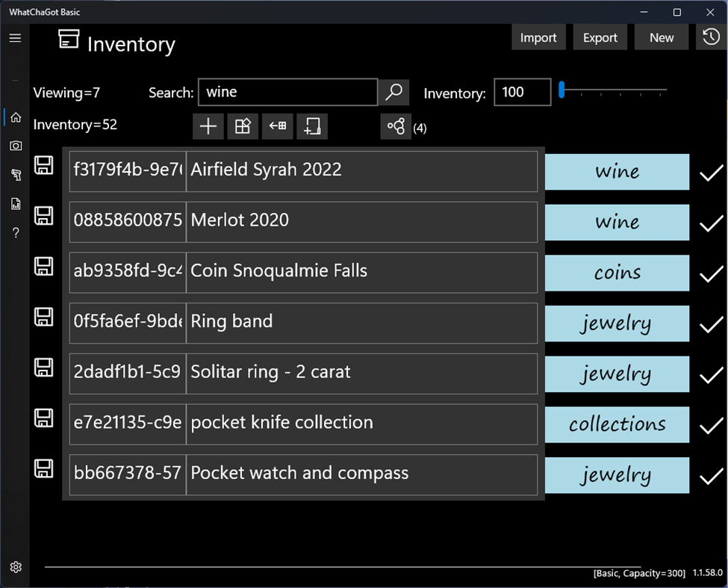
Task: Click ID field starting f3179f4b
Action: click(x=128, y=171)
